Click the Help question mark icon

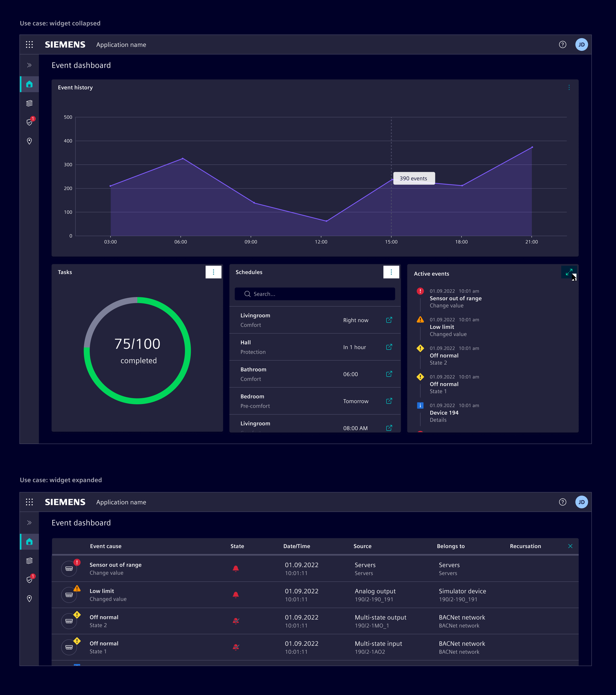pyautogui.click(x=562, y=44)
